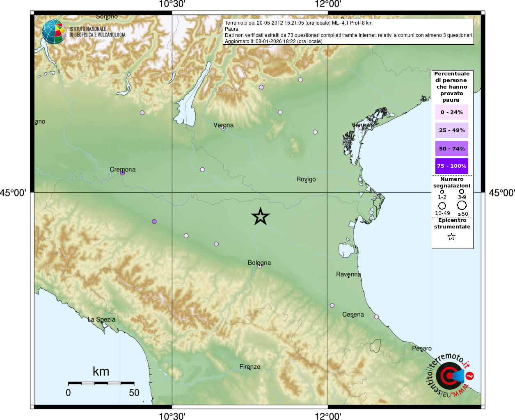
Task: Click the report marker east of Cesena
Action: coord(376,317)
